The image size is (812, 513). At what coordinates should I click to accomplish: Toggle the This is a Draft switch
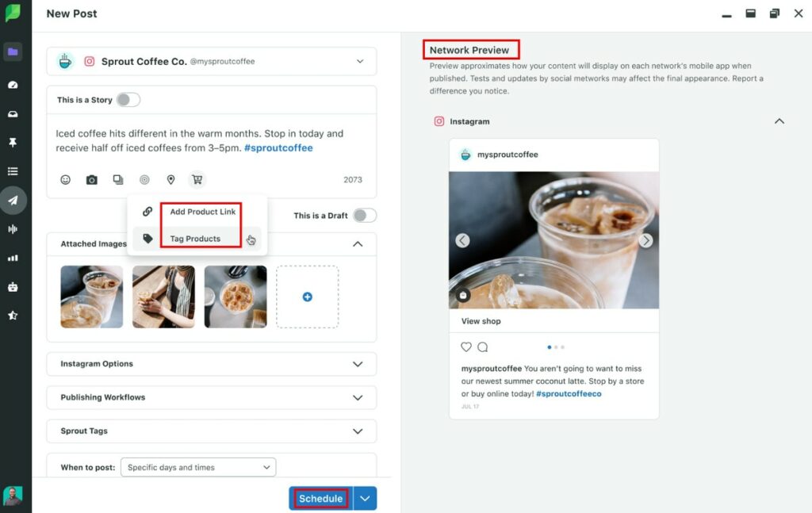(x=365, y=216)
